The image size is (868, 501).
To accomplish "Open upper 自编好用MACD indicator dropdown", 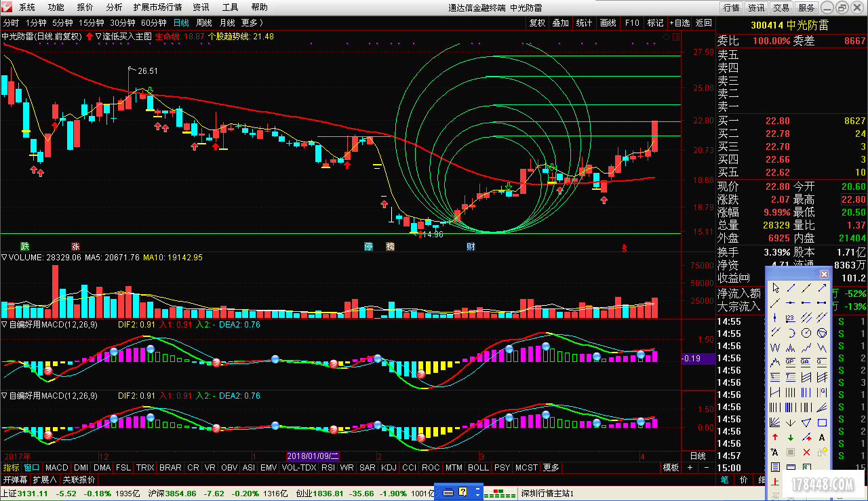I will coord(4,325).
